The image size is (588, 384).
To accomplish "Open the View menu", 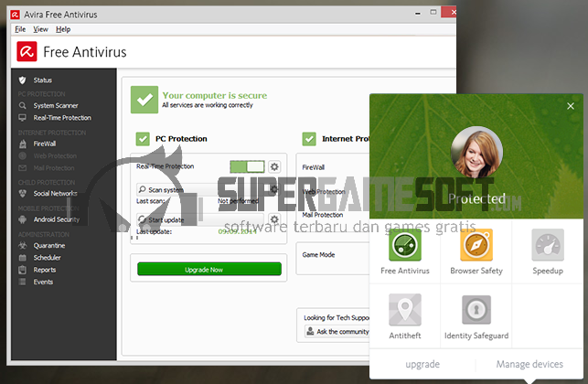I will [x=40, y=29].
